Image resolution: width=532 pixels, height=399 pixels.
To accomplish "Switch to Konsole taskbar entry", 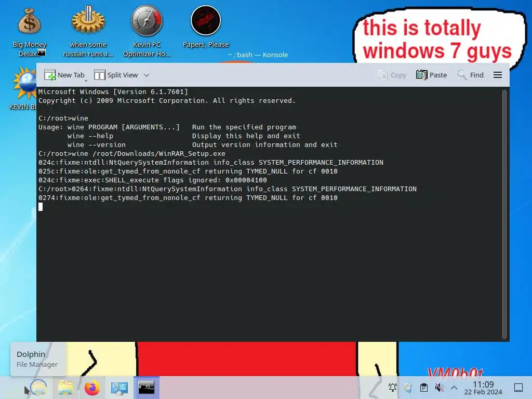I will (x=146, y=388).
